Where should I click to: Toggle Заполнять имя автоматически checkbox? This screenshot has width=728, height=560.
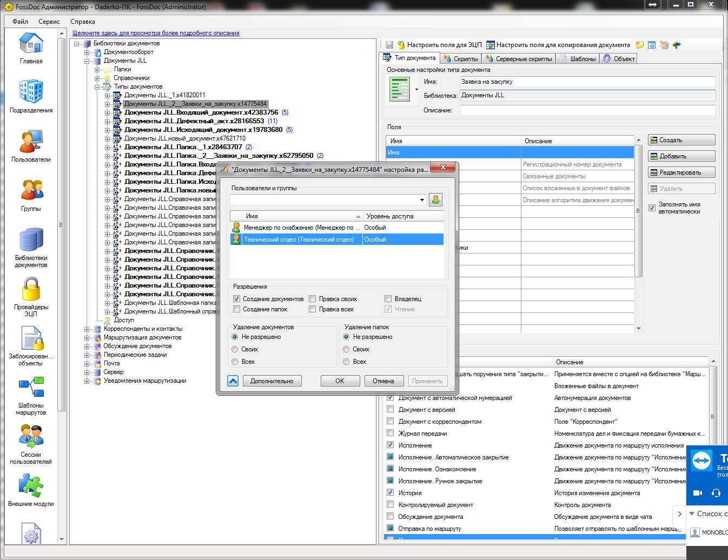(x=652, y=208)
